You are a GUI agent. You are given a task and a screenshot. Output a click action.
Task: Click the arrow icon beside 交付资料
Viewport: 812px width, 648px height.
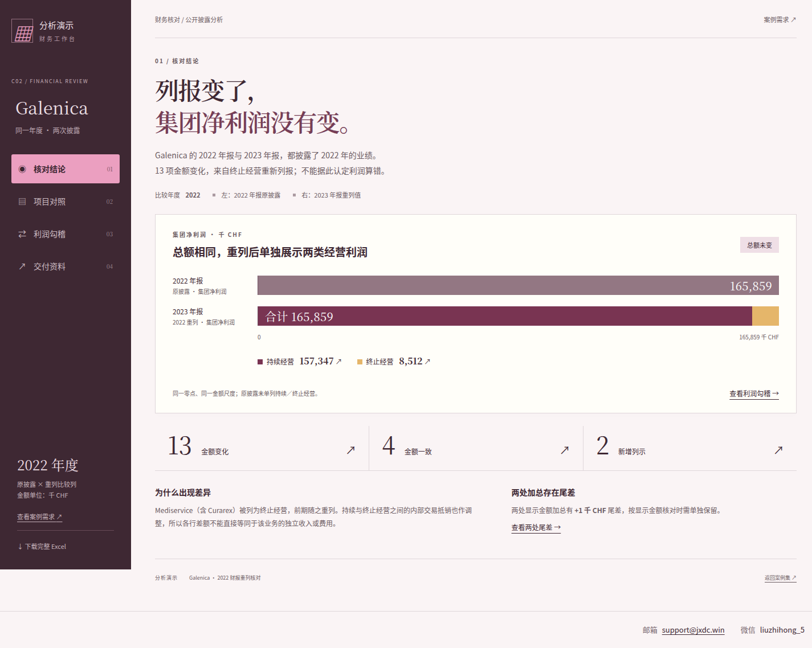point(22,266)
